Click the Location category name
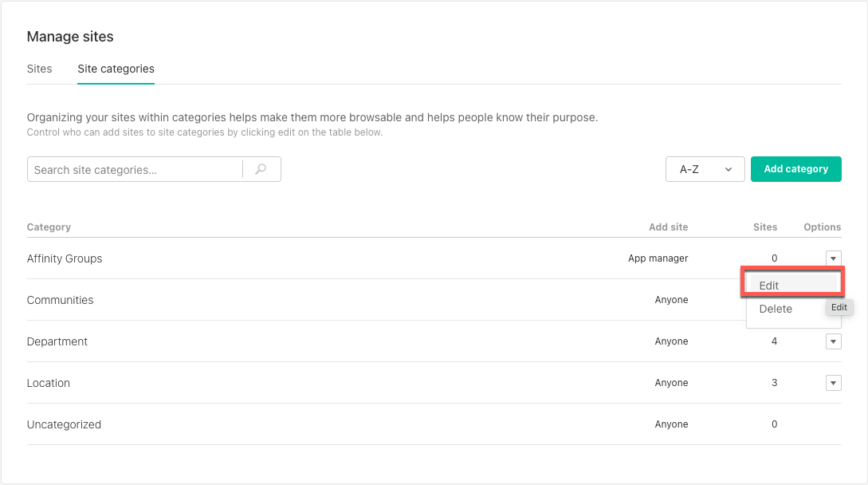This screenshot has height=485, width=868. (x=48, y=382)
